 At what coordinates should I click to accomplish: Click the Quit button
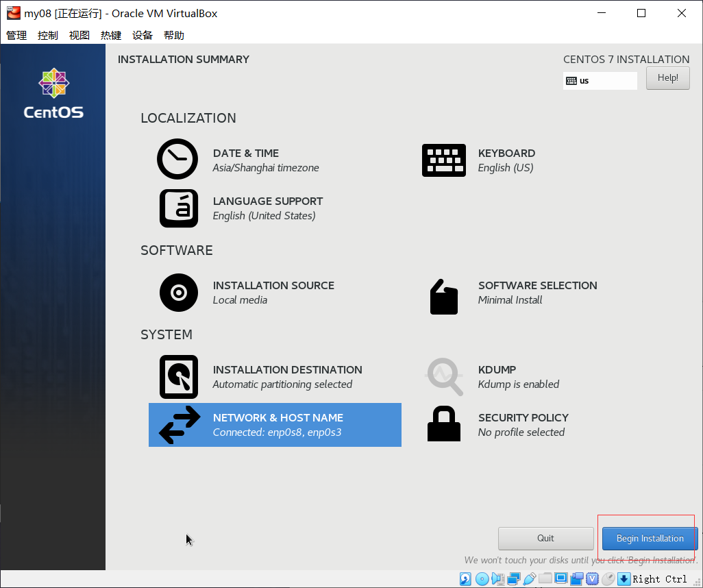545,538
